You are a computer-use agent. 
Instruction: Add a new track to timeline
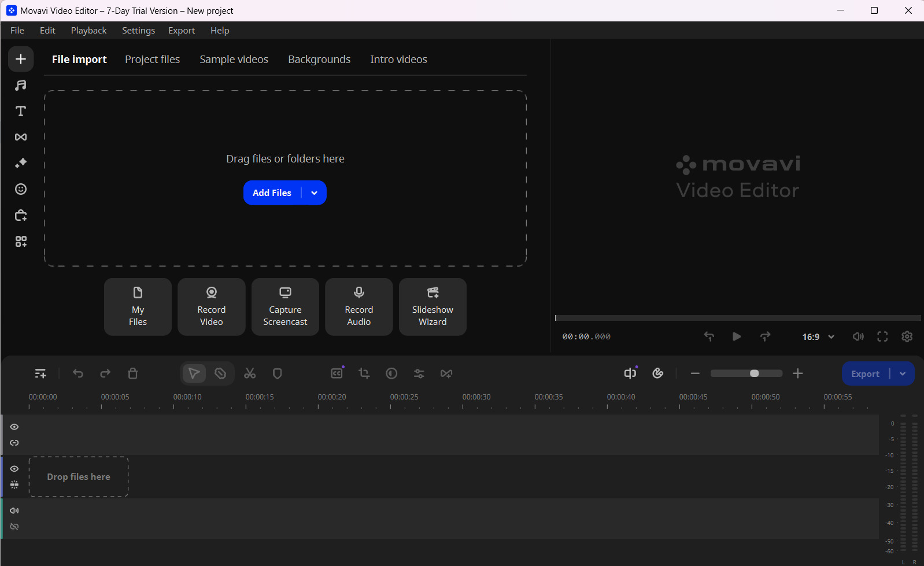[x=40, y=373]
